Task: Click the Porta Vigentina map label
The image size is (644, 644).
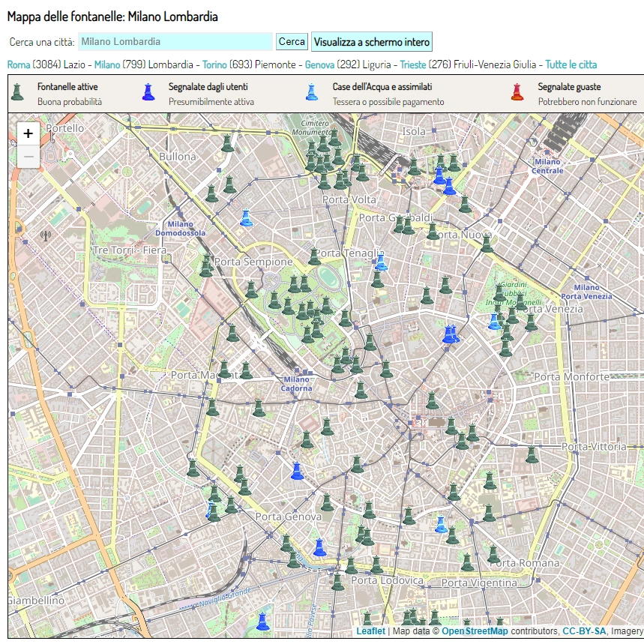Action: (x=479, y=583)
